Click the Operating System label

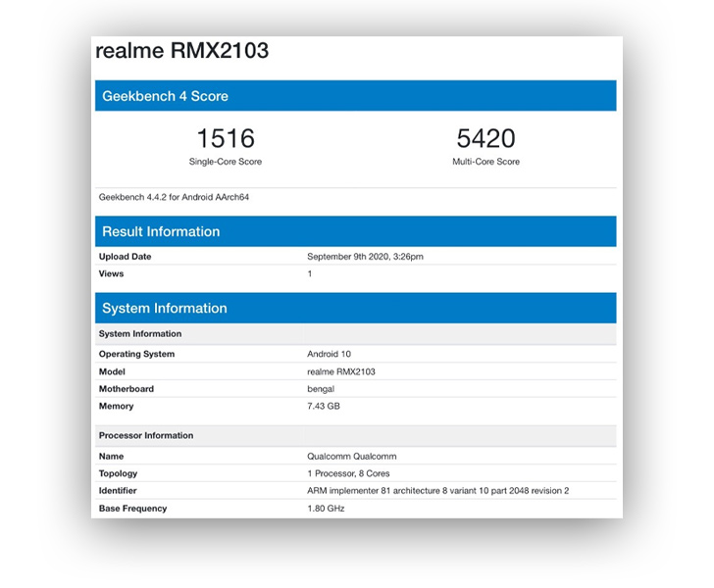pyautogui.click(x=136, y=354)
